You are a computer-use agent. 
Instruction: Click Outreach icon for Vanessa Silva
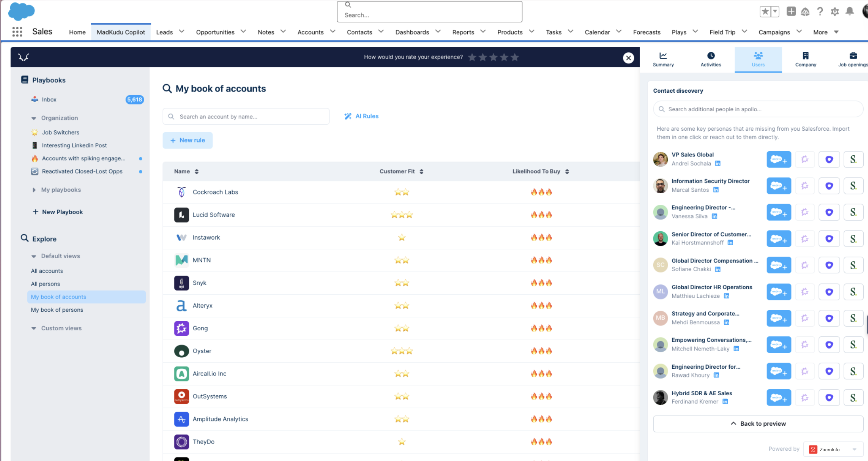click(x=829, y=212)
